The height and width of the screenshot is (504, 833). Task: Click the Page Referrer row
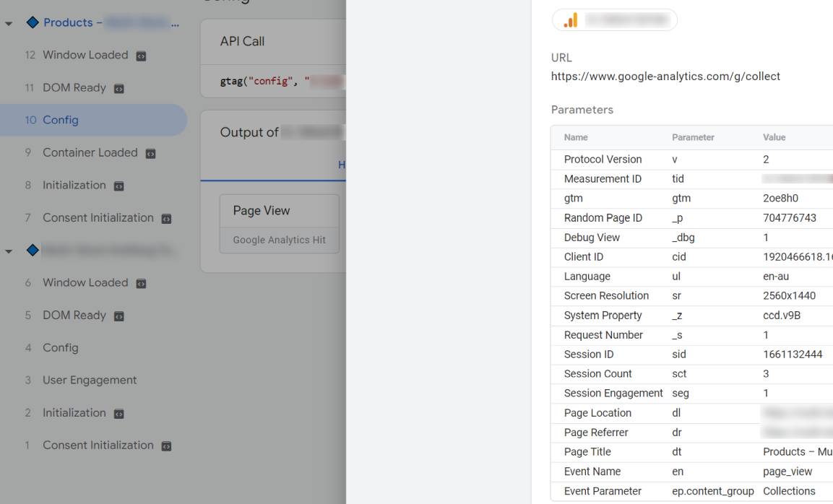coord(691,433)
